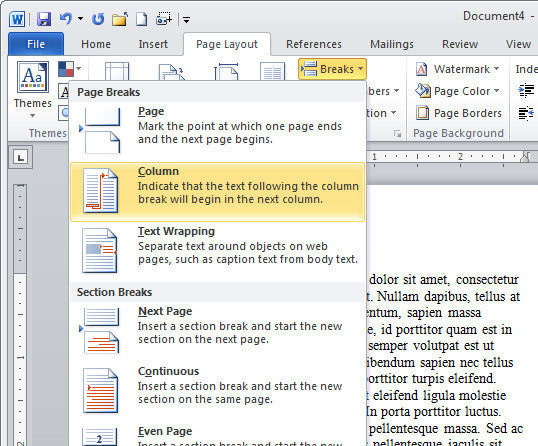538x446 pixels.
Task: Go to the Mailings tab
Action: click(x=392, y=44)
